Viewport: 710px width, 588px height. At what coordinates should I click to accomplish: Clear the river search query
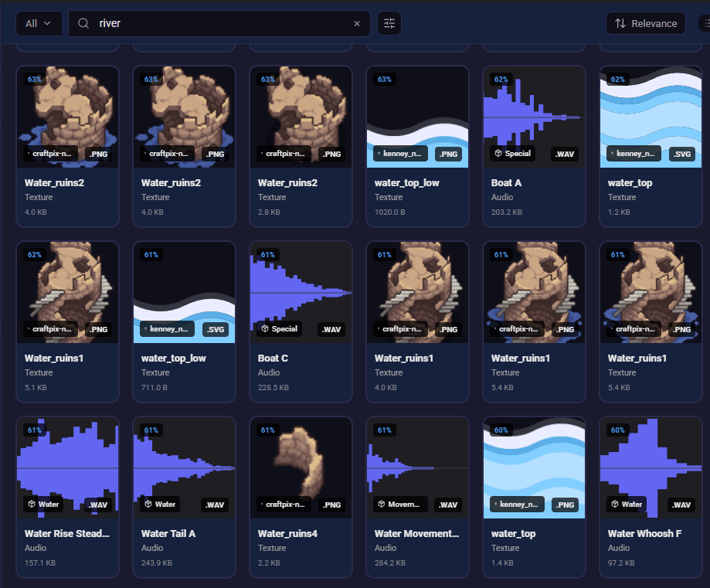357,23
